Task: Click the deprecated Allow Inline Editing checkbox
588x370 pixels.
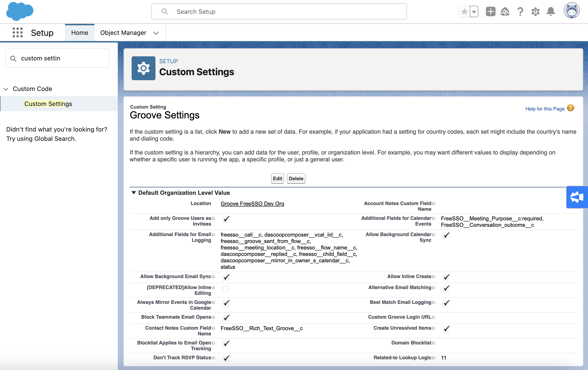Action: pos(226,289)
